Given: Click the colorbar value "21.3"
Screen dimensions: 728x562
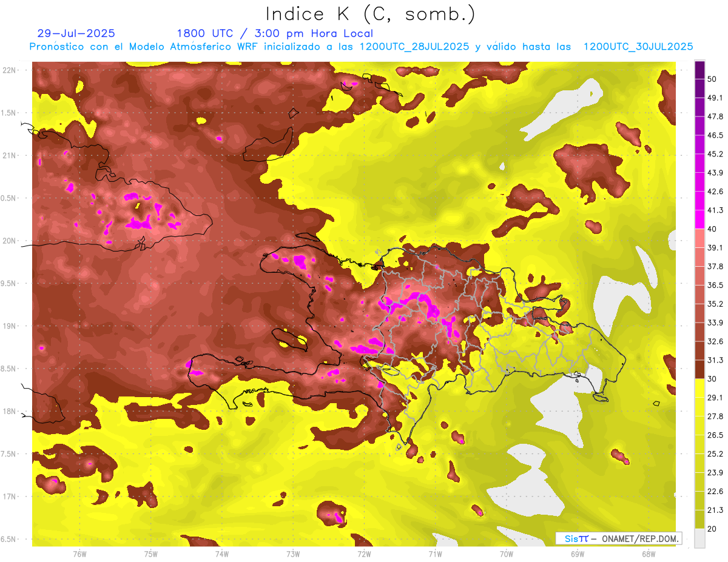Looking at the screenshot, I should [715, 510].
